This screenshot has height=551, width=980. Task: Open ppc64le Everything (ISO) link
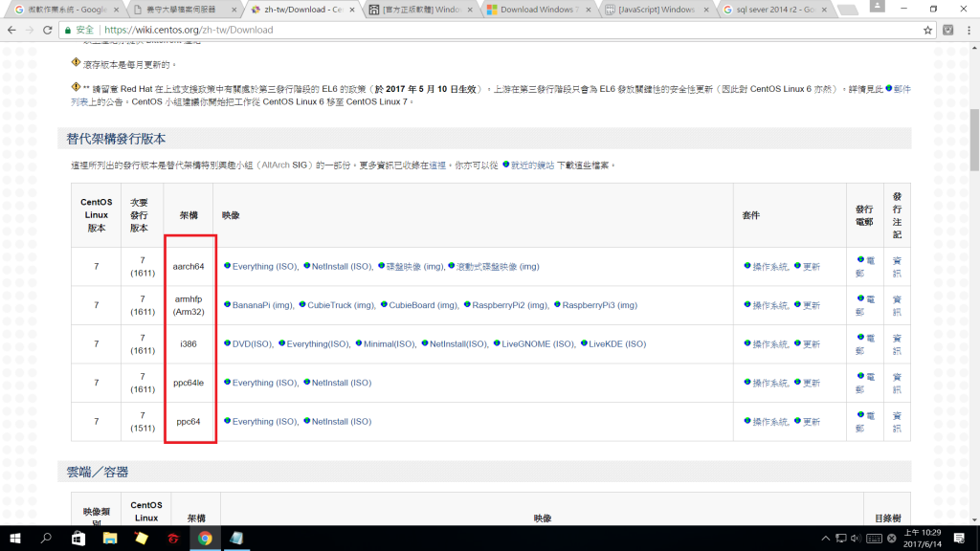click(264, 383)
